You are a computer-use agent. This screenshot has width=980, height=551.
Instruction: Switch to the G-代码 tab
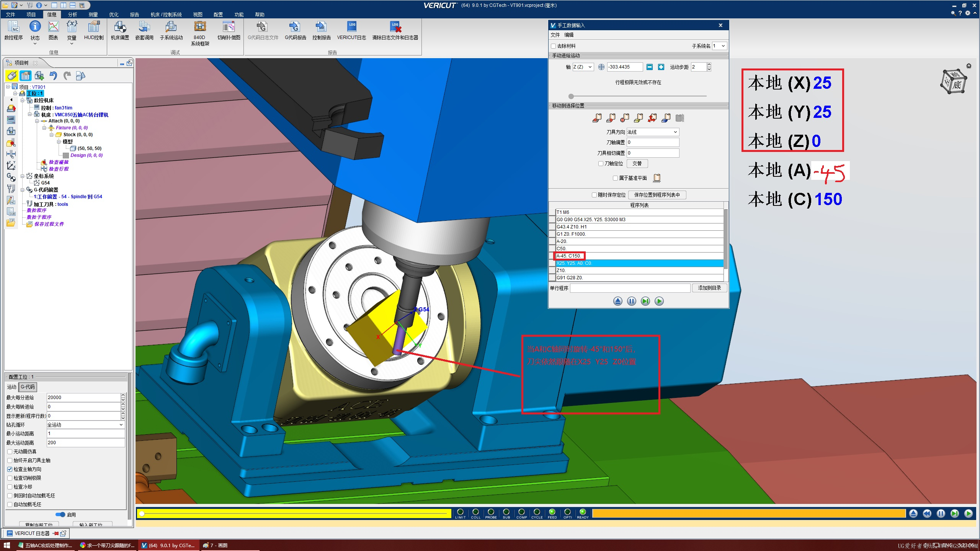(28, 387)
